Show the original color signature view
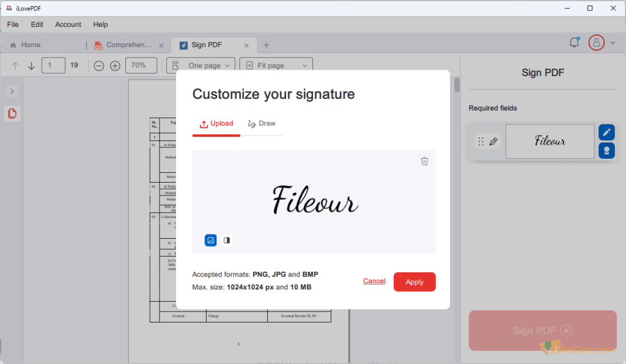The image size is (626, 364). coord(210,240)
